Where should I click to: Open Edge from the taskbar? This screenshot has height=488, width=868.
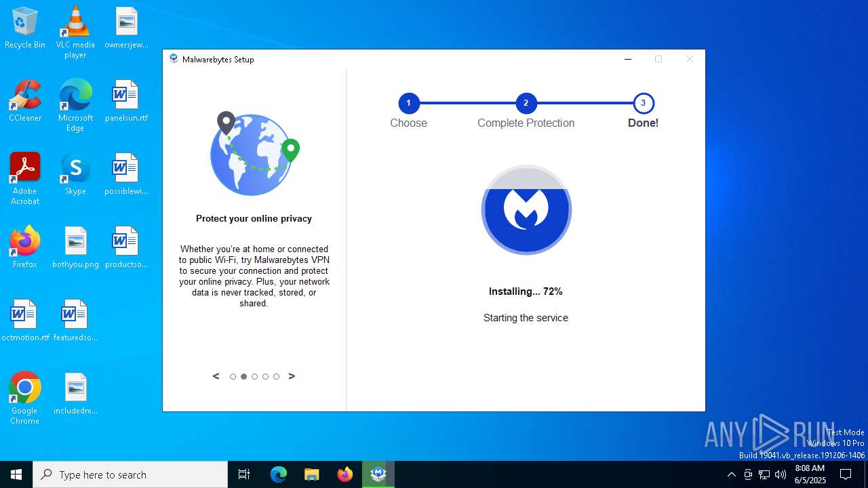279,474
